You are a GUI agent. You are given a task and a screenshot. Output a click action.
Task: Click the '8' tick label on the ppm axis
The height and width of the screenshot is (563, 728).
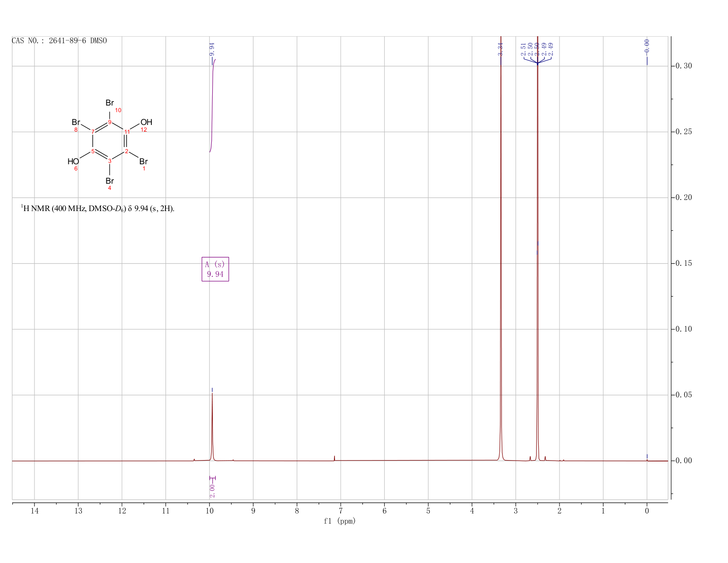(x=297, y=511)
